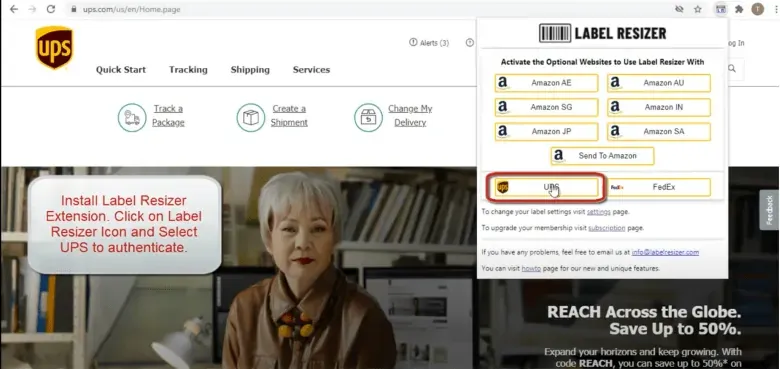Click the Create a Shipment box icon
The height and width of the screenshot is (369, 780).
251,117
